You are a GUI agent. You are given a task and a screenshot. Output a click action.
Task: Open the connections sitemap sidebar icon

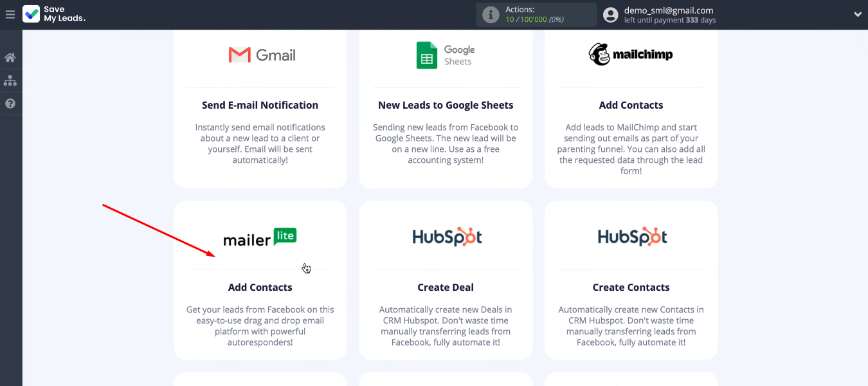10,80
